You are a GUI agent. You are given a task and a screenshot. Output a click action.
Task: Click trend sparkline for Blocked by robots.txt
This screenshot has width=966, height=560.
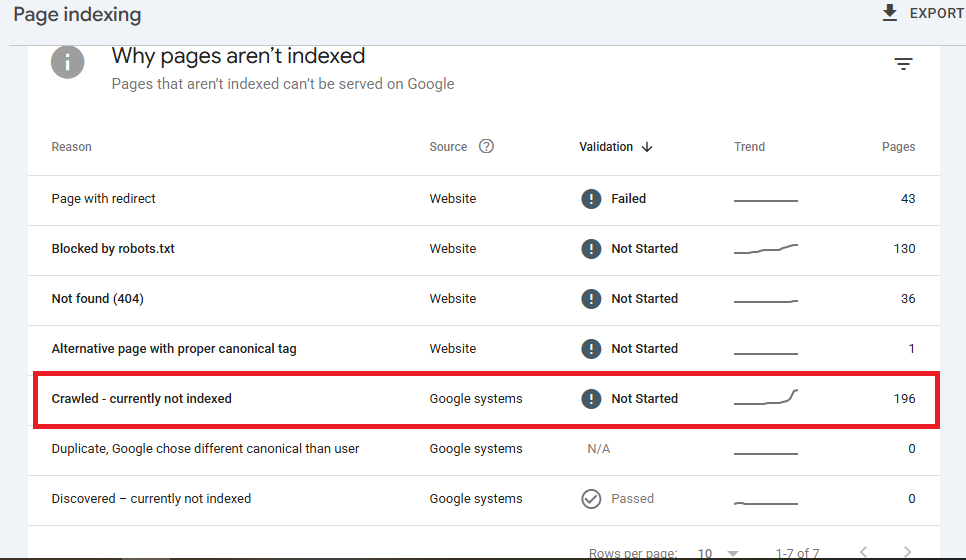pyautogui.click(x=766, y=249)
